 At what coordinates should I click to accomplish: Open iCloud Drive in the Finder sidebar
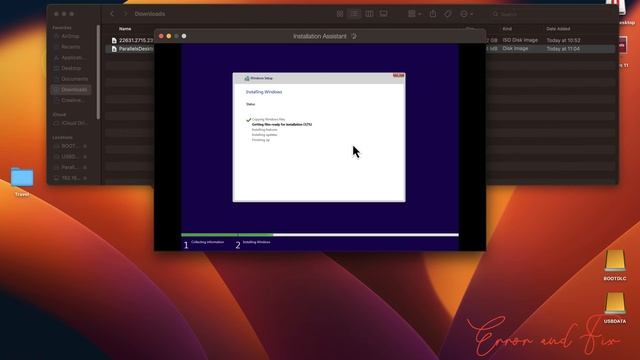click(71, 123)
